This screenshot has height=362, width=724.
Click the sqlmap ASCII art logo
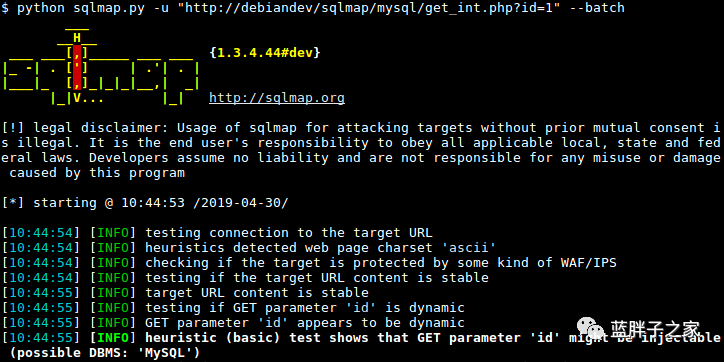(x=101, y=67)
